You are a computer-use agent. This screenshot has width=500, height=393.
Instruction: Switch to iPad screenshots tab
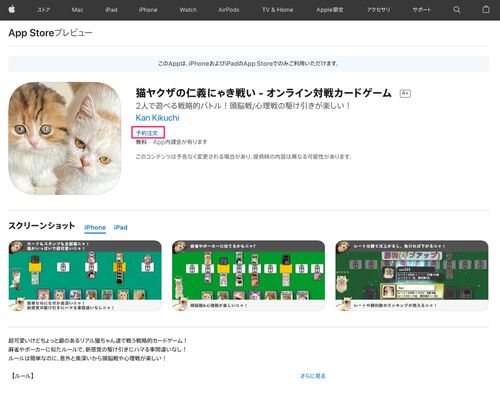coord(120,227)
